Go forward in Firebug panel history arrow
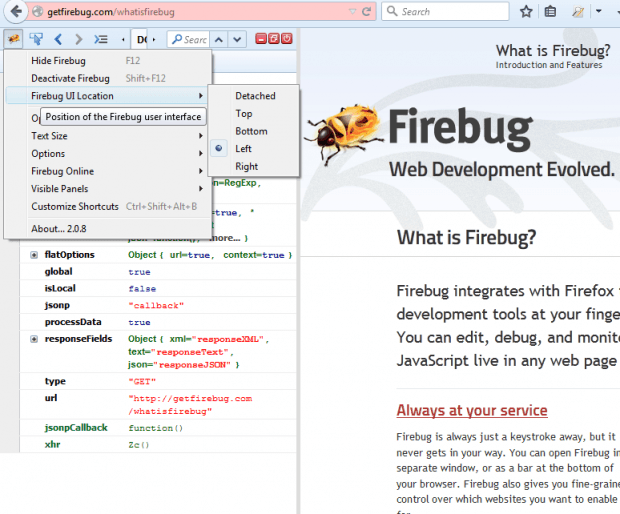Image resolution: width=620 pixels, height=514 pixels. pyautogui.click(x=79, y=39)
